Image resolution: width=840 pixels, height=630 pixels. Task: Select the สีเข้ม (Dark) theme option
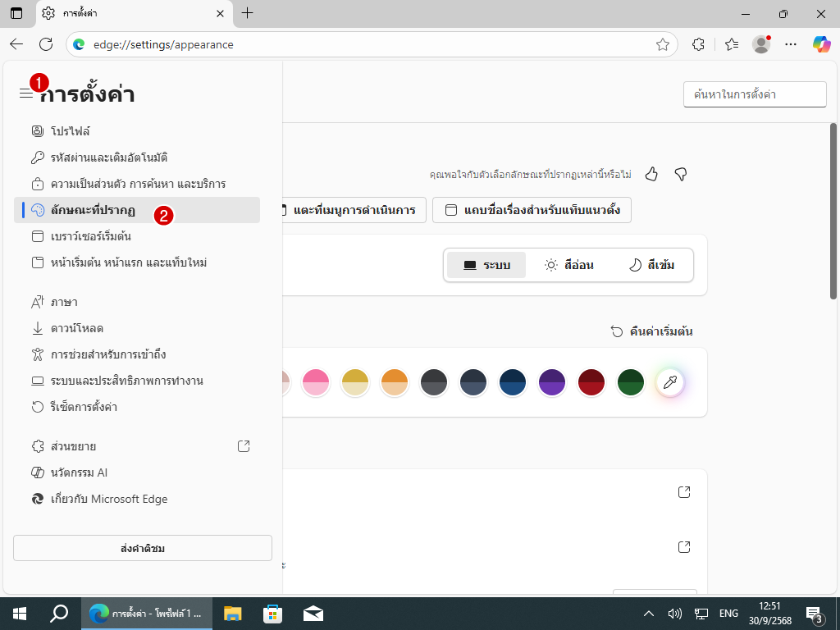pyautogui.click(x=651, y=265)
